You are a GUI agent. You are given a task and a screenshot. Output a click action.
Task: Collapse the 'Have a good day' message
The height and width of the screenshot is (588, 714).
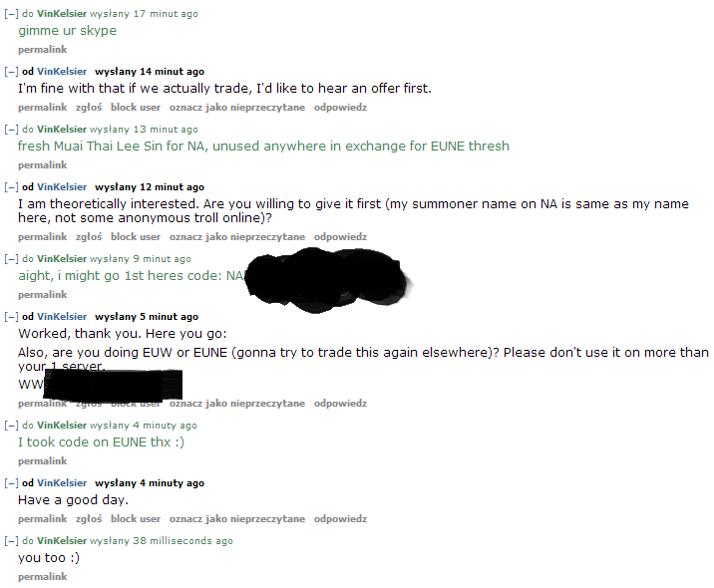coord(11,483)
